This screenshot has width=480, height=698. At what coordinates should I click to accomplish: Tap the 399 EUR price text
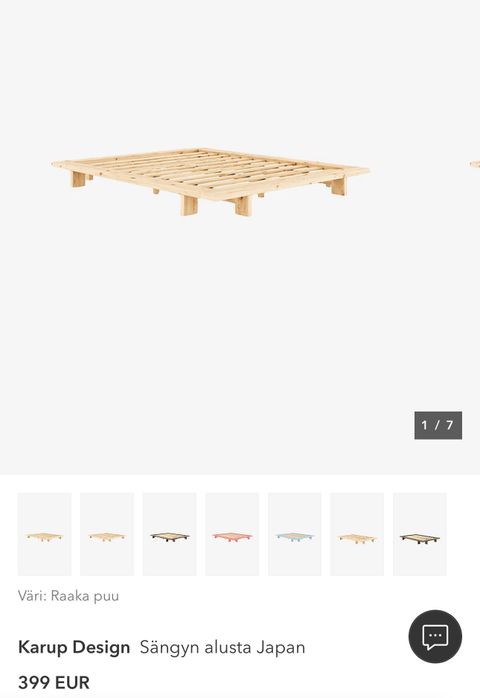[x=54, y=682]
